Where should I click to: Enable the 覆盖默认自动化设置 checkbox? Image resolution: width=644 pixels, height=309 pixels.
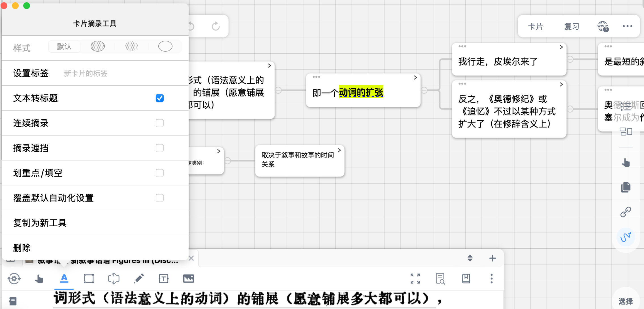pyautogui.click(x=160, y=198)
